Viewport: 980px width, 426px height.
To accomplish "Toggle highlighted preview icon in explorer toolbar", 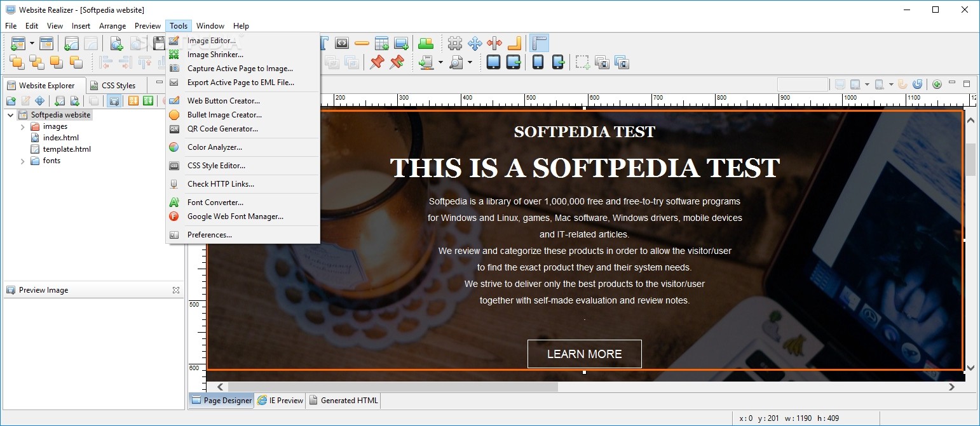I will pyautogui.click(x=114, y=100).
